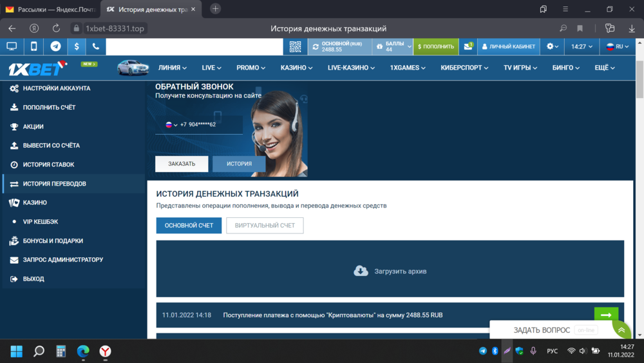Viewport: 644px width, 363px height.
Task: Reload the page with refresh icon
Action: 56,28
